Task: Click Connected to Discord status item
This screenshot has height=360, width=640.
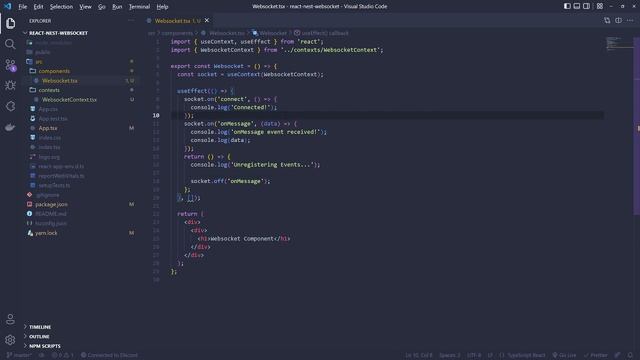Action: (109, 355)
